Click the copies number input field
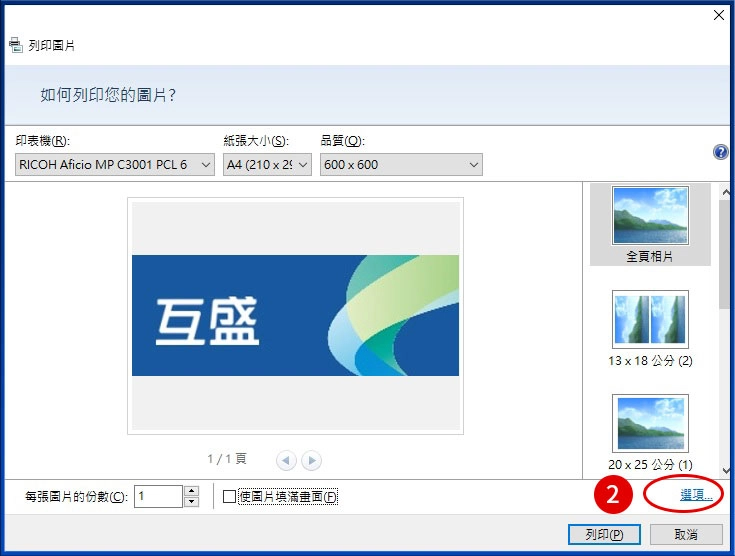The height and width of the screenshot is (556, 735). 158,496
